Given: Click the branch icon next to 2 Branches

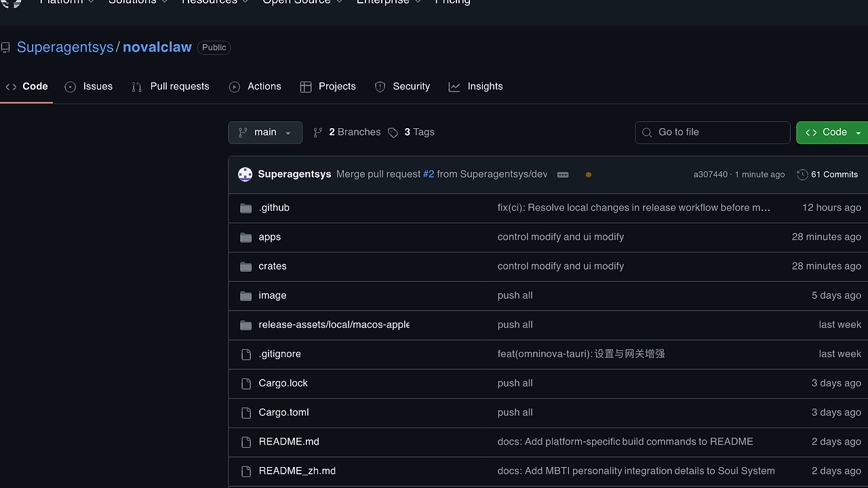Looking at the screenshot, I should pyautogui.click(x=317, y=132).
